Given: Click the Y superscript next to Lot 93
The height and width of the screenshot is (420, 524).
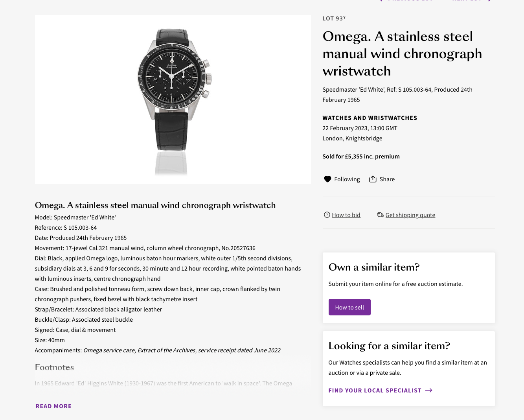Looking at the screenshot, I should (x=344, y=17).
